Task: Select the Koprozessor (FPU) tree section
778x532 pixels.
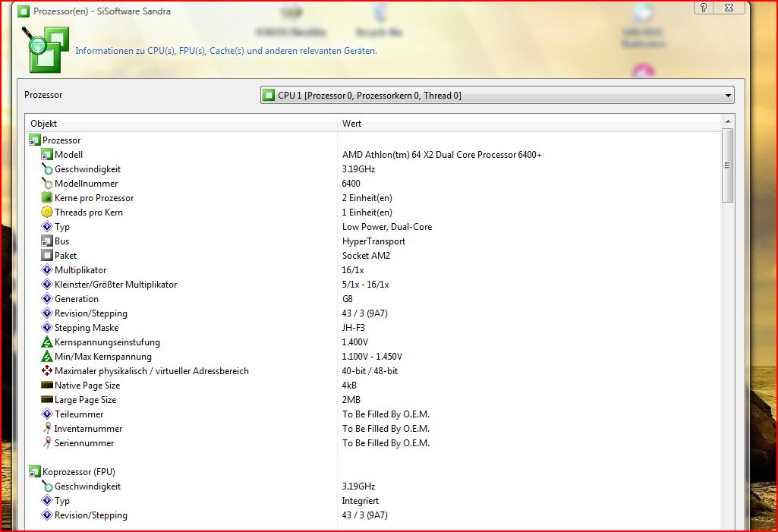Action: (78, 472)
